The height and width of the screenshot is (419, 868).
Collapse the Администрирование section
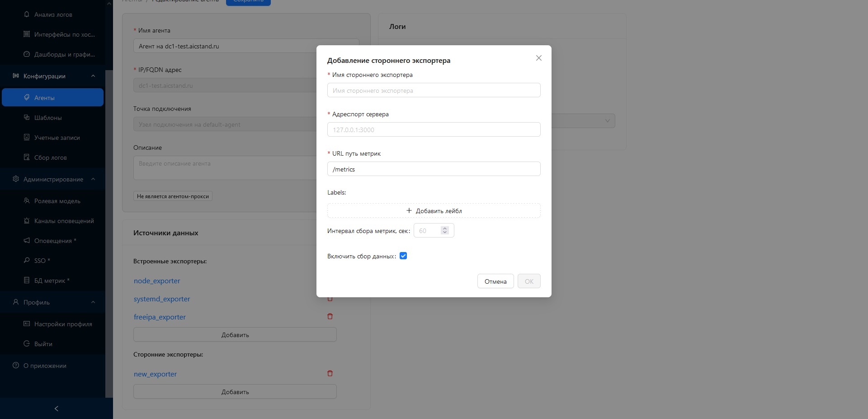pos(93,179)
